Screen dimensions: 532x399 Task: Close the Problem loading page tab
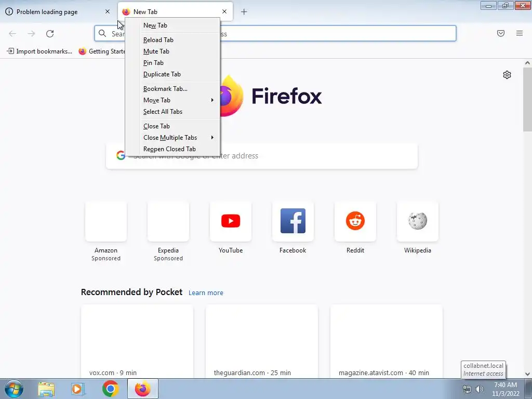(108, 11)
